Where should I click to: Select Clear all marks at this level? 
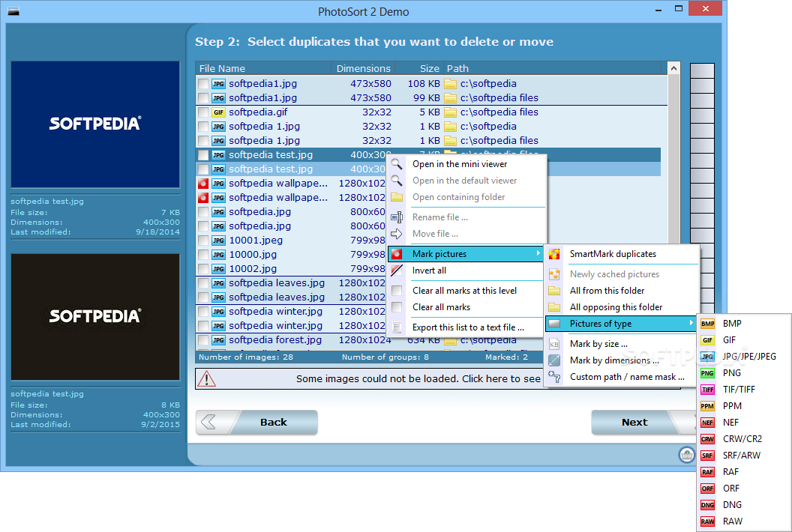tap(464, 291)
